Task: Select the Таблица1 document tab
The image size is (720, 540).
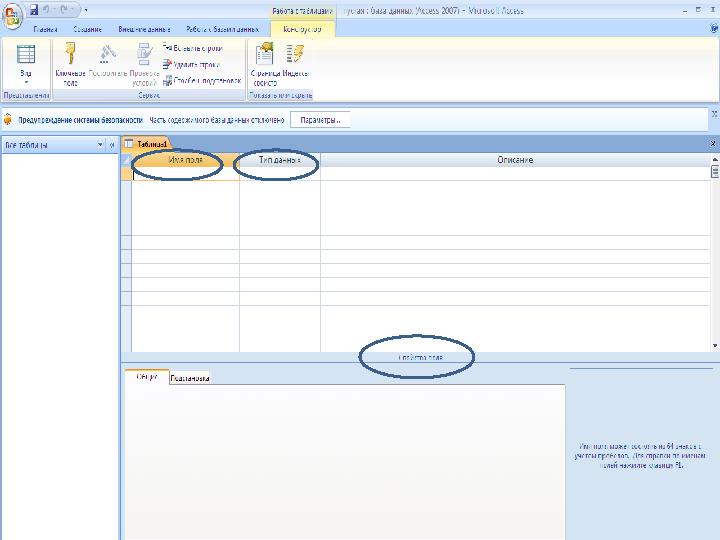Action: click(147, 144)
